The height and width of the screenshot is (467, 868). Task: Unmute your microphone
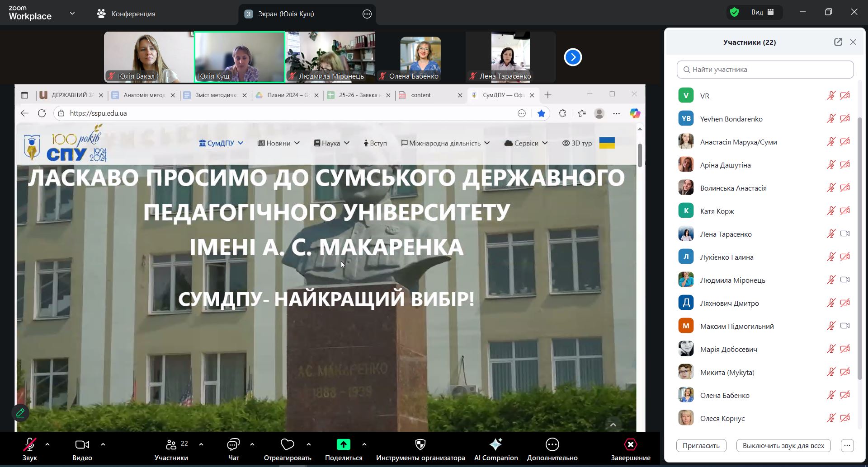point(30,445)
